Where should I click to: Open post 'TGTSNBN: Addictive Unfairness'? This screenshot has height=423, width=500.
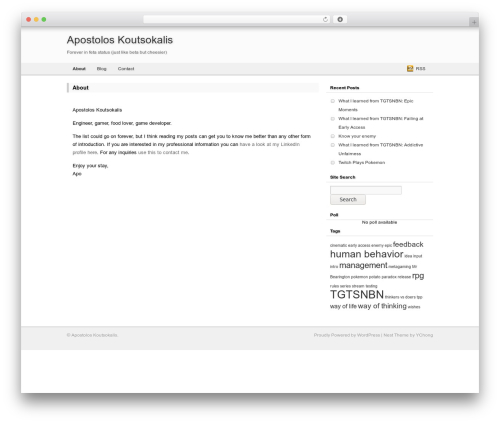[381, 149]
